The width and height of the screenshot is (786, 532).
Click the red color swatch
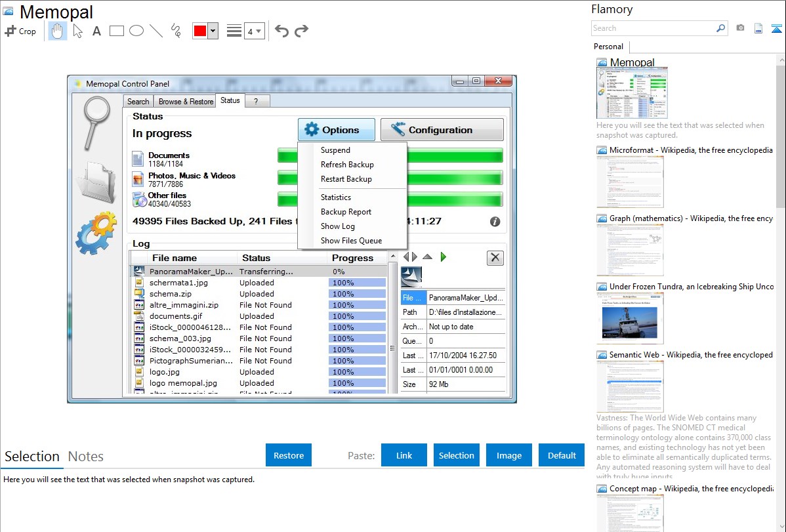pyautogui.click(x=200, y=31)
